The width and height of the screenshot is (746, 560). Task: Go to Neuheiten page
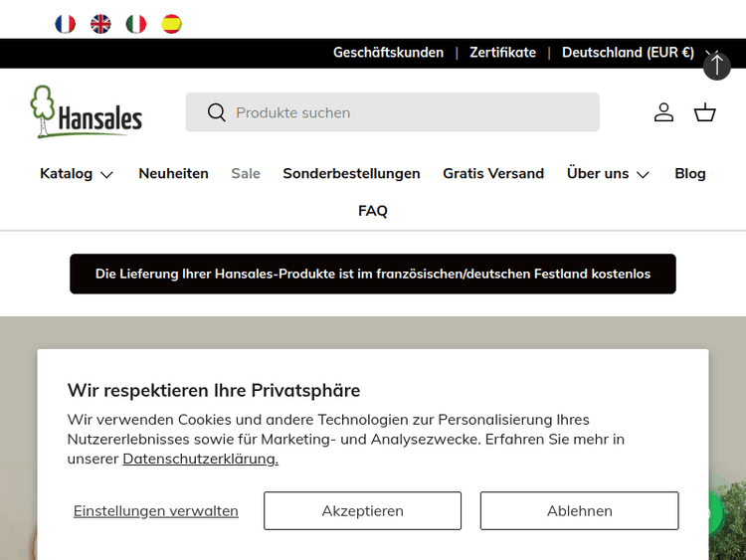174,174
